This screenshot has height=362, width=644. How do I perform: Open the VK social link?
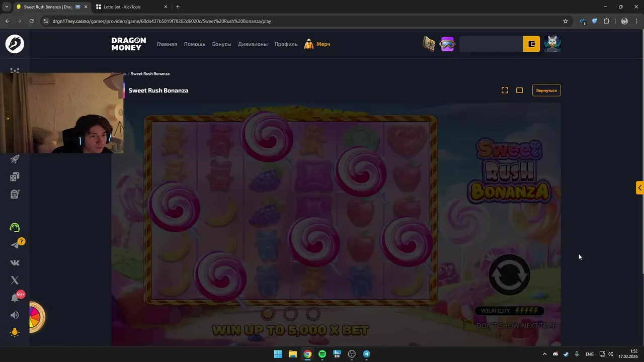[x=15, y=262]
